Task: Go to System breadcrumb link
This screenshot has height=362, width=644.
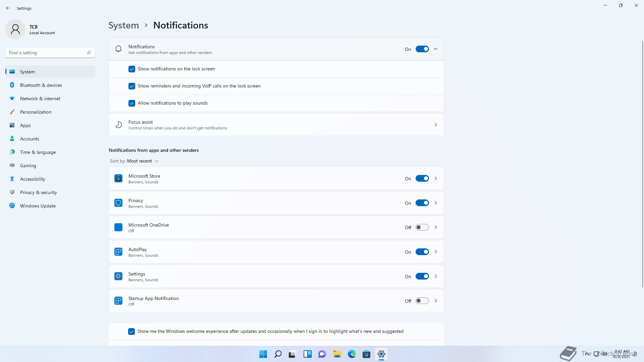Action: (x=124, y=25)
